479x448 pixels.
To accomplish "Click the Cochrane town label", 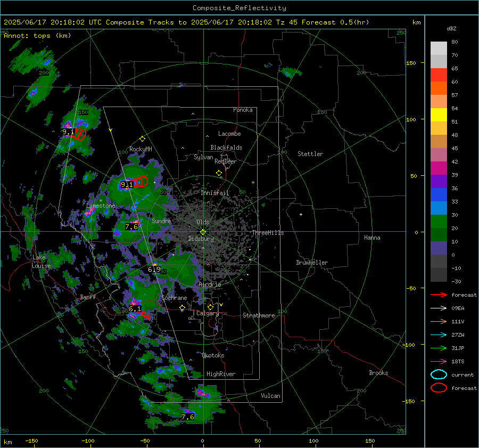I will click(174, 298).
